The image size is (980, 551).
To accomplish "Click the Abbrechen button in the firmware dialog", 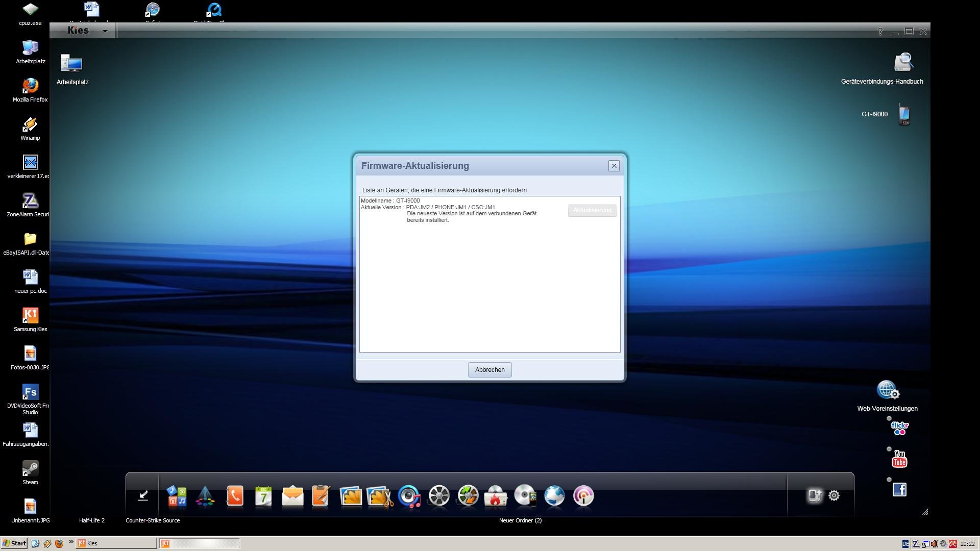I will pos(489,370).
